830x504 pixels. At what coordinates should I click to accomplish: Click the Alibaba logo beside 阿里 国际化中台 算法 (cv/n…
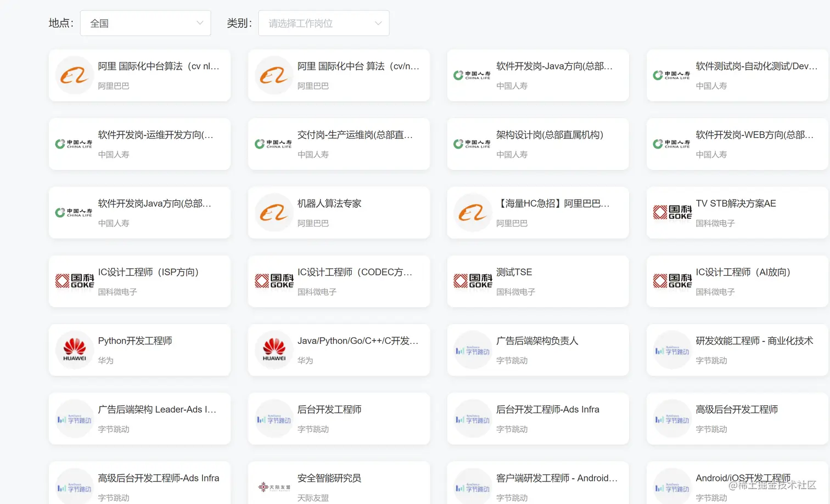click(x=274, y=75)
